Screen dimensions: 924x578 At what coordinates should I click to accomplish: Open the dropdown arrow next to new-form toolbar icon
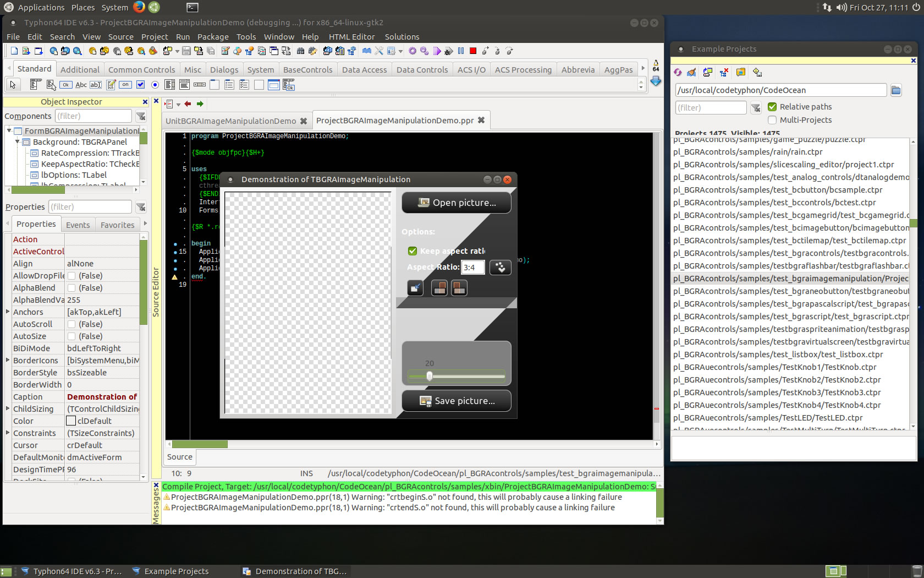tap(177, 51)
